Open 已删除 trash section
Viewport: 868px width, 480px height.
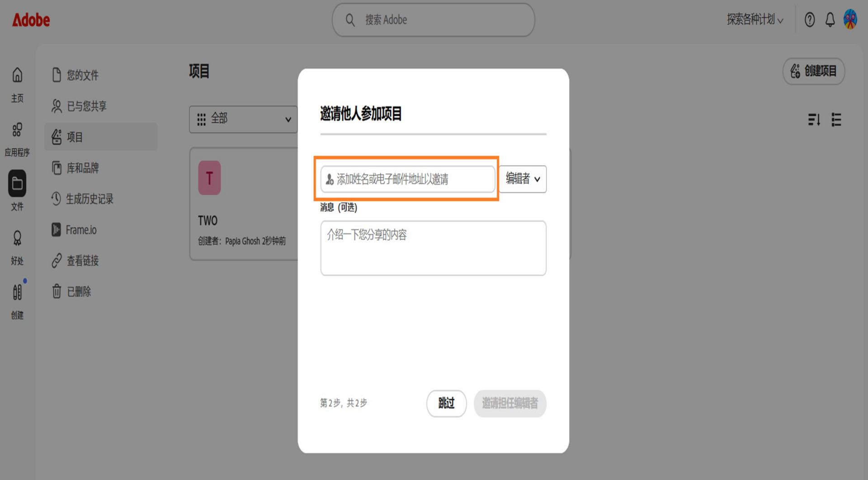pyautogui.click(x=101, y=291)
